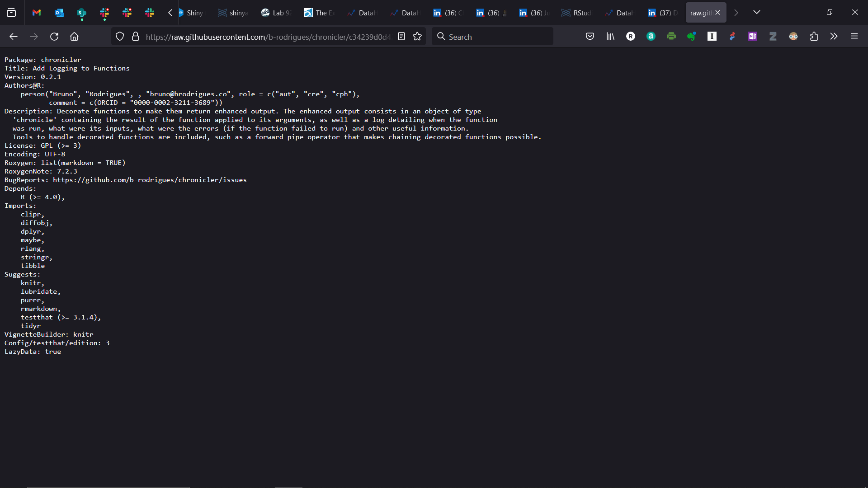Reload the current page
Image resolution: width=868 pixels, height=488 pixels.
tap(54, 37)
